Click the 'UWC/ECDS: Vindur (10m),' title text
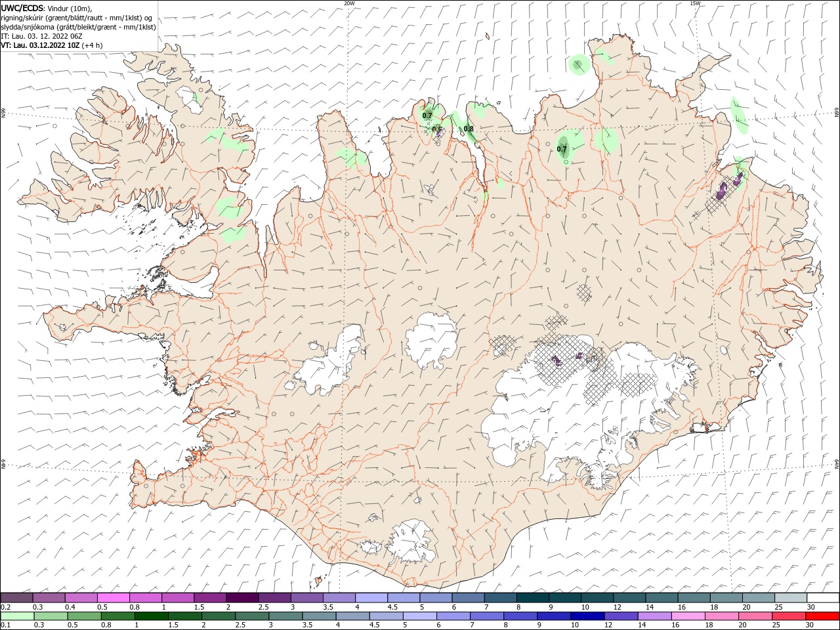This screenshot has width=840, height=630. pyautogui.click(x=47, y=8)
